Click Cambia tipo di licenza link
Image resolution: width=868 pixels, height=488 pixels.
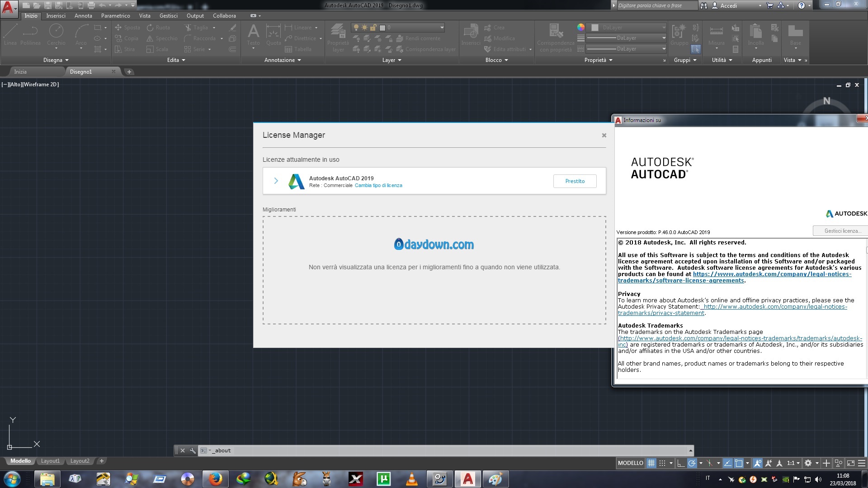(x=378, y=185)
